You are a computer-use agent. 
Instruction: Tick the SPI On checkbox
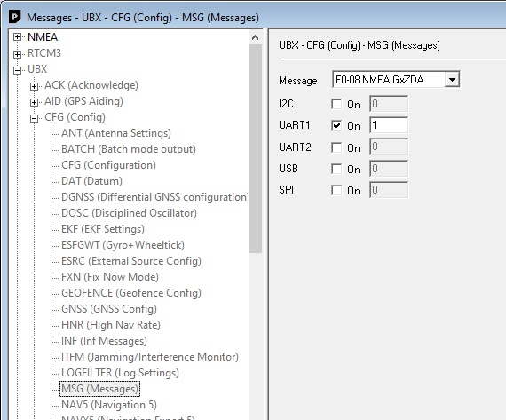(x=336, y=191)
